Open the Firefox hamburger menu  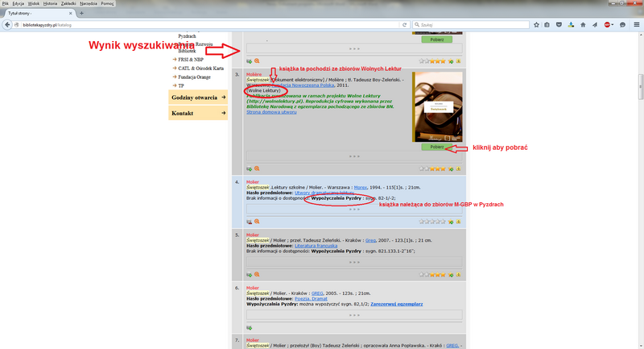coord(637,25)
